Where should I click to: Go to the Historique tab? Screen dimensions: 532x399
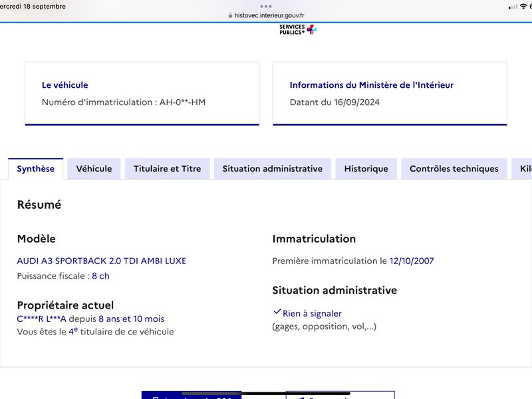pyautogui.click(x=366, y=169)
